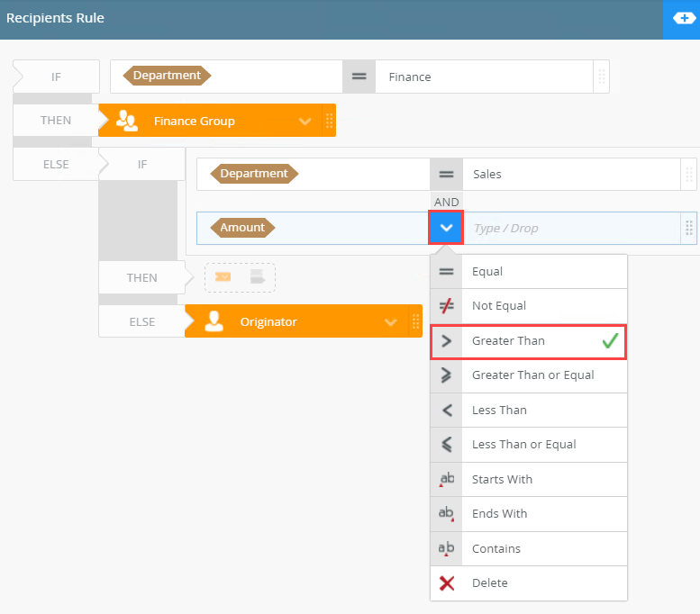Click the Amount field tag
Image resolution: width=700 pixels, height=614 pixels.
click(x=242, y=228)
